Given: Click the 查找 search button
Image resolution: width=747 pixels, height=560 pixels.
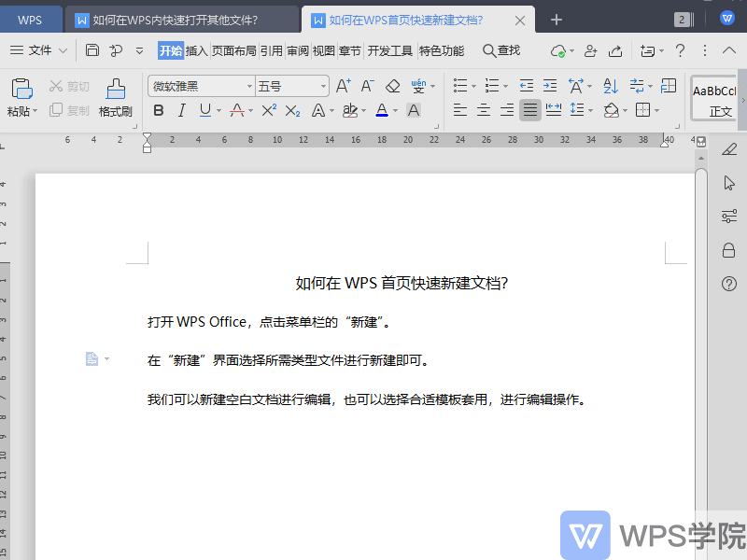Looking at the screenshot, I should [501, 50].
